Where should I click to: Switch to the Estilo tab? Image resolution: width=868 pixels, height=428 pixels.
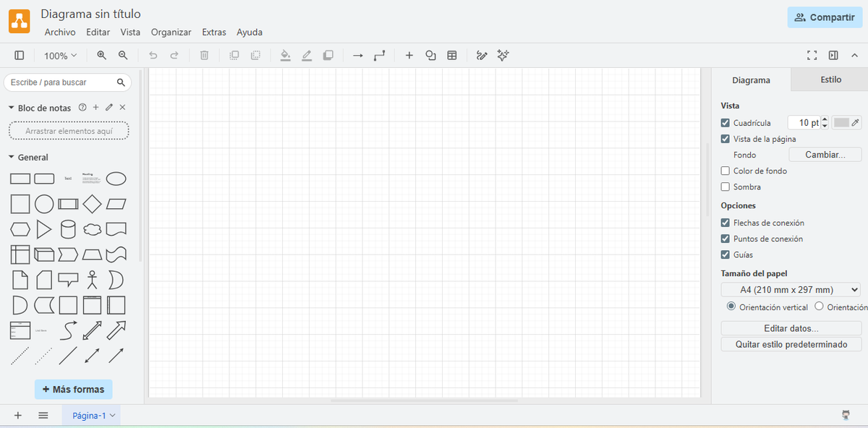[x=830, y=80]
